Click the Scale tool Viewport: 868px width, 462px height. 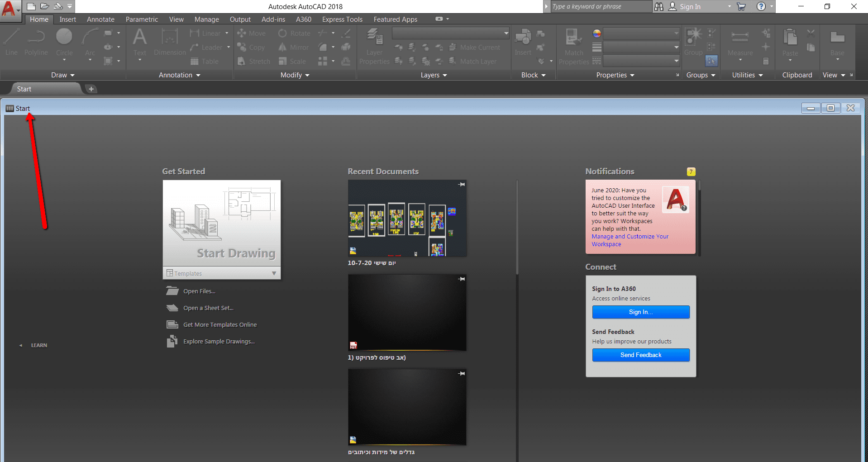292,62
